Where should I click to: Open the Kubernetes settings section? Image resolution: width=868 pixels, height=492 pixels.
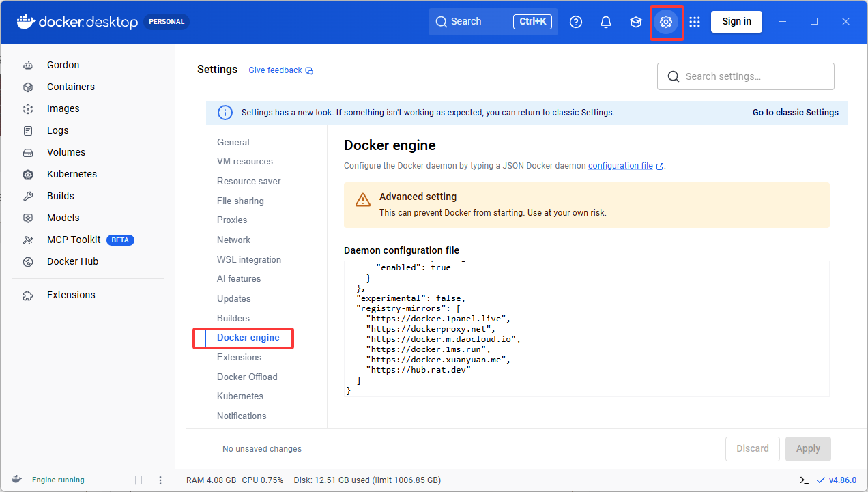pos(240,396)
